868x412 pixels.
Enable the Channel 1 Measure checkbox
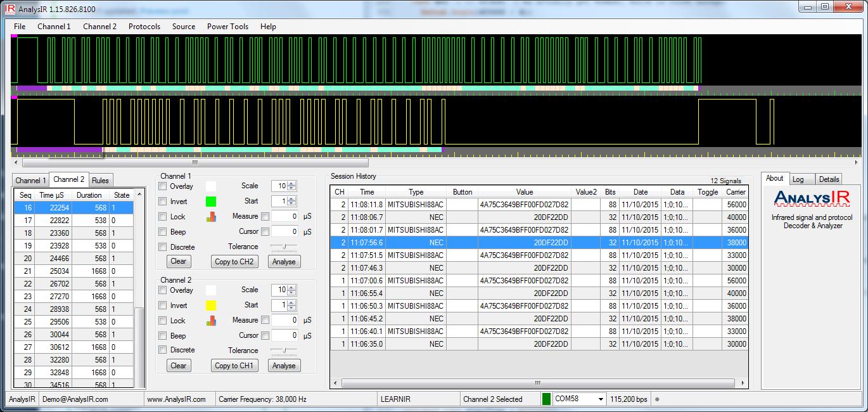(265, 216)
